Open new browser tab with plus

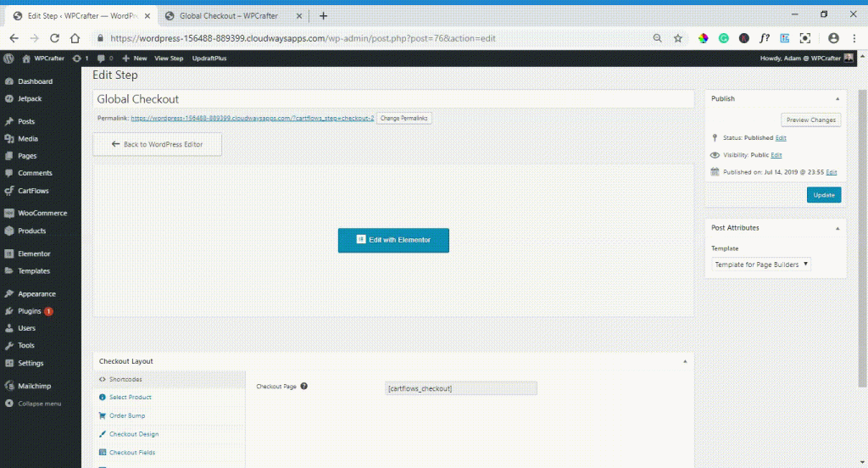pos(323,16)
